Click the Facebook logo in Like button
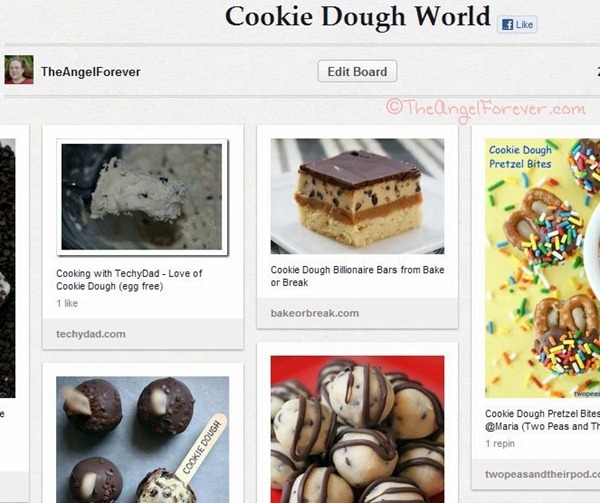The width and height of the screenshot is (600, 503). tap(507, 25)
